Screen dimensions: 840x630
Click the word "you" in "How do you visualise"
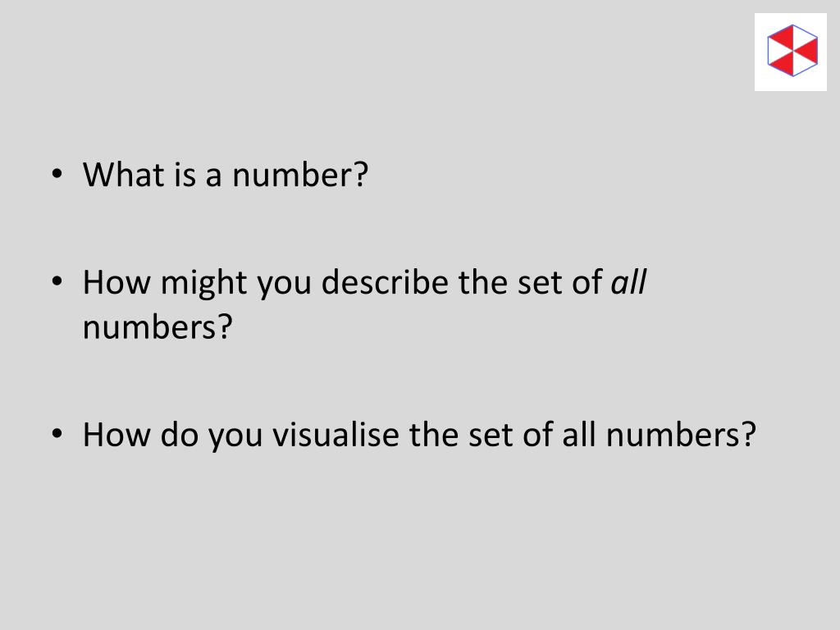(x=235, y=436)
